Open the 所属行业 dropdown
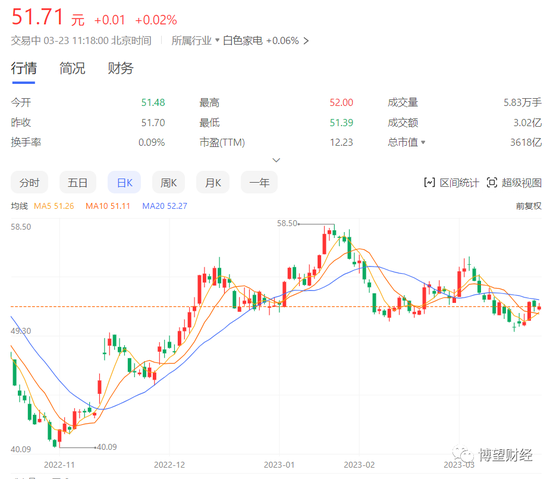Image resolution: width=550 pixels, height=479 pixels. tap(195, 41)
